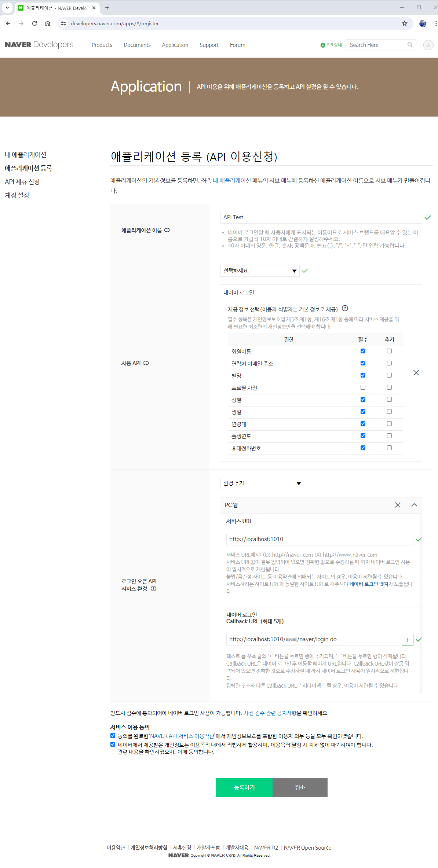Click the NAVER Developers logo

coord(39,45)
